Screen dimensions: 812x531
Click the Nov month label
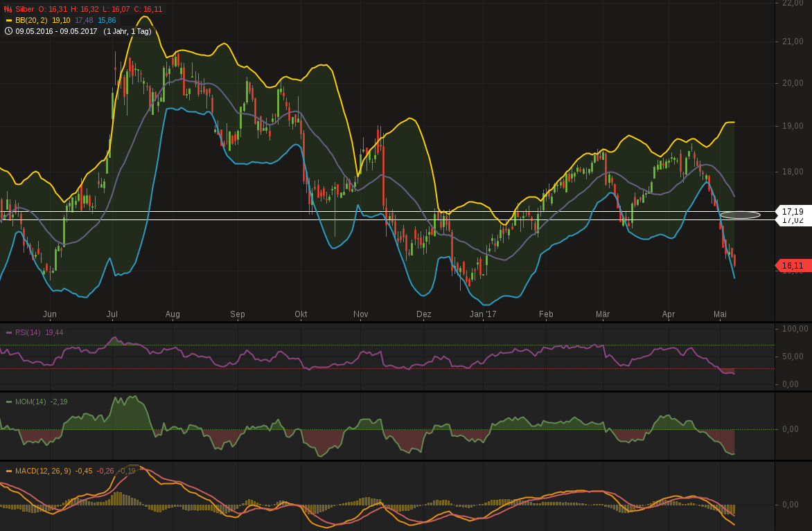tap(360, 314)
